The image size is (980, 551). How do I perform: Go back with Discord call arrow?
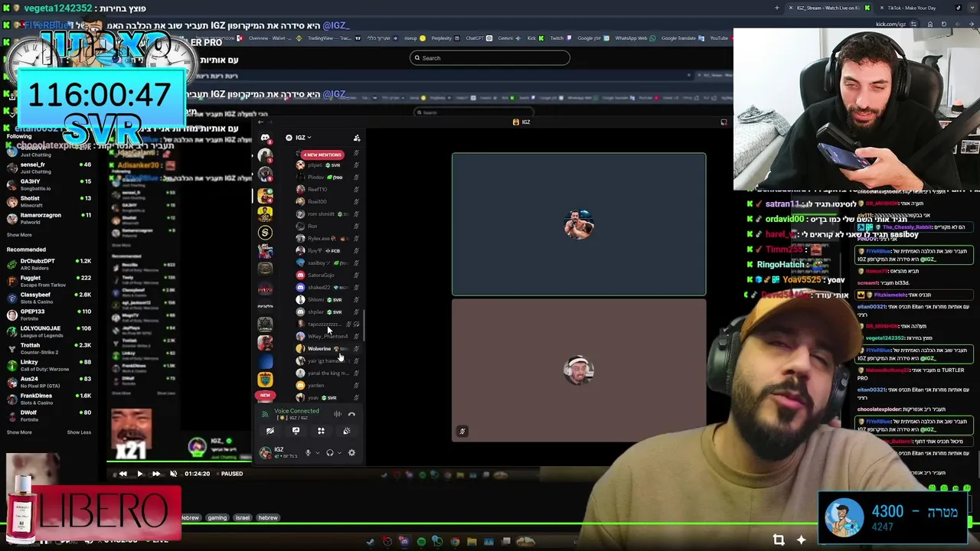(260, 122)
